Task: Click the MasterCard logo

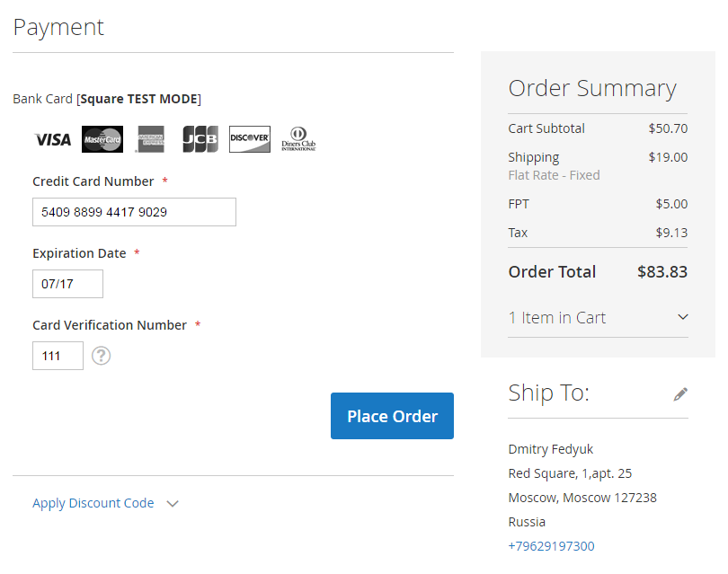Action: click(x=102, y=139)
